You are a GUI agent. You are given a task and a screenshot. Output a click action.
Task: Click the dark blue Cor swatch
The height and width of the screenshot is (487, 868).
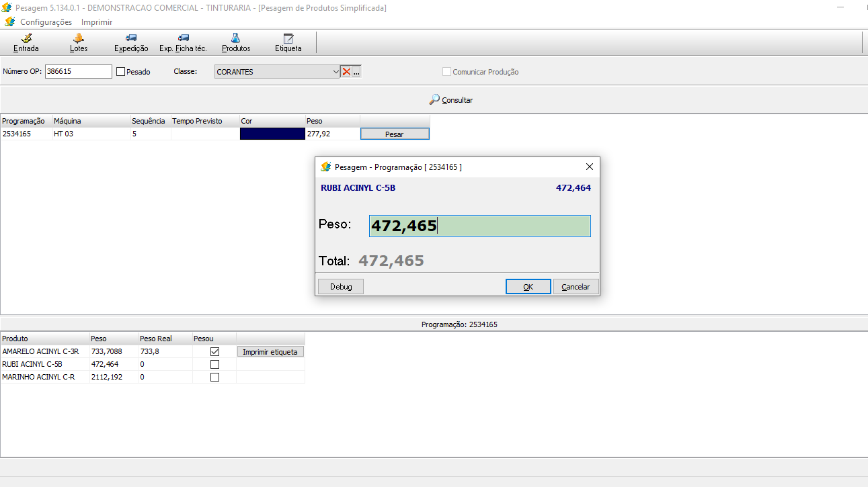coord(272,134)
